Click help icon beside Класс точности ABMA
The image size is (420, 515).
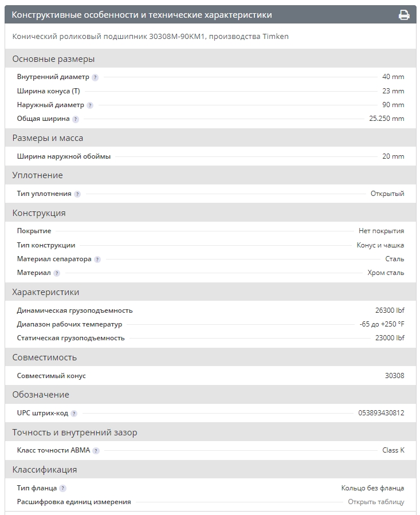[x=96, y=451]
